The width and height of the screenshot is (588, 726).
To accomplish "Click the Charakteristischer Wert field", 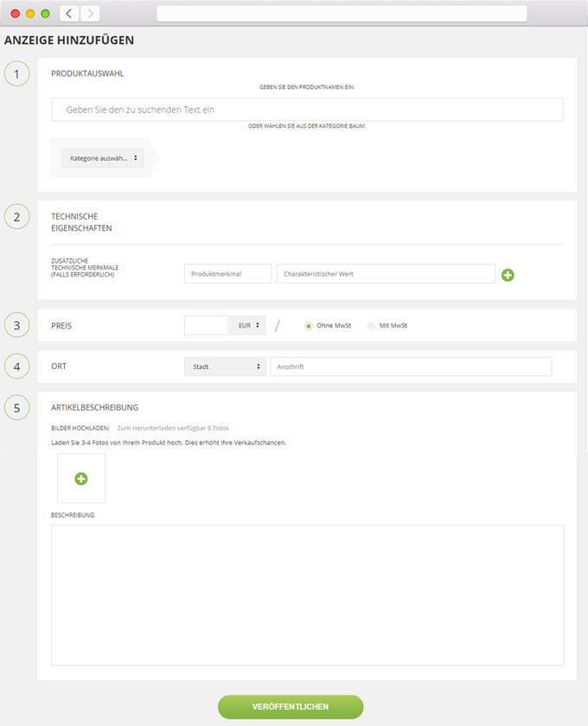I will (x=386, y=274).
